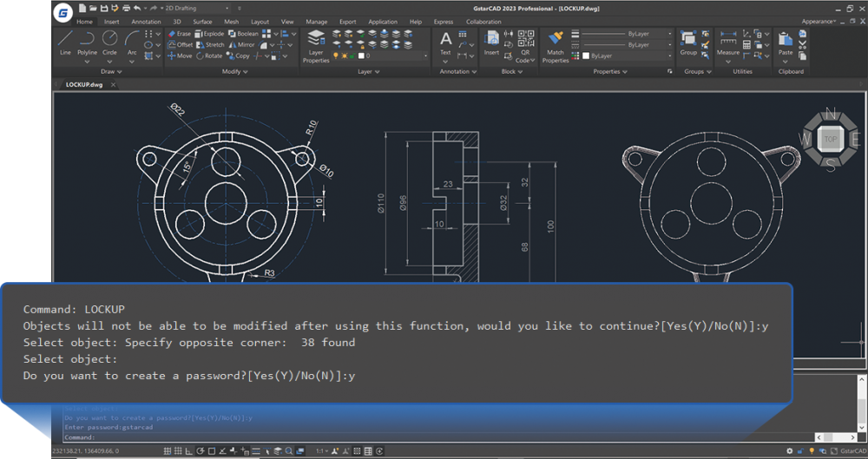This screenshot has width=868, height=459.
Task: Click the Save icon in quick access toolbar
Action: [104, 9]
